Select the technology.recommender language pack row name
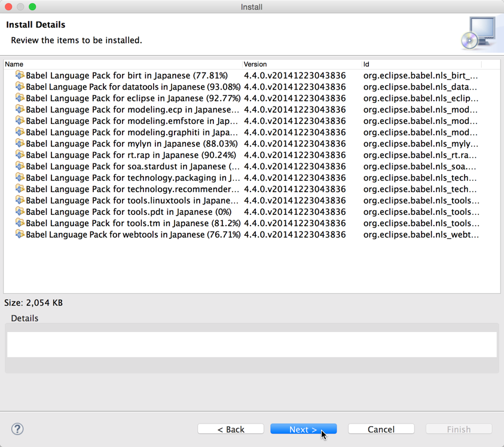504x447 pixels. point(133,189)
